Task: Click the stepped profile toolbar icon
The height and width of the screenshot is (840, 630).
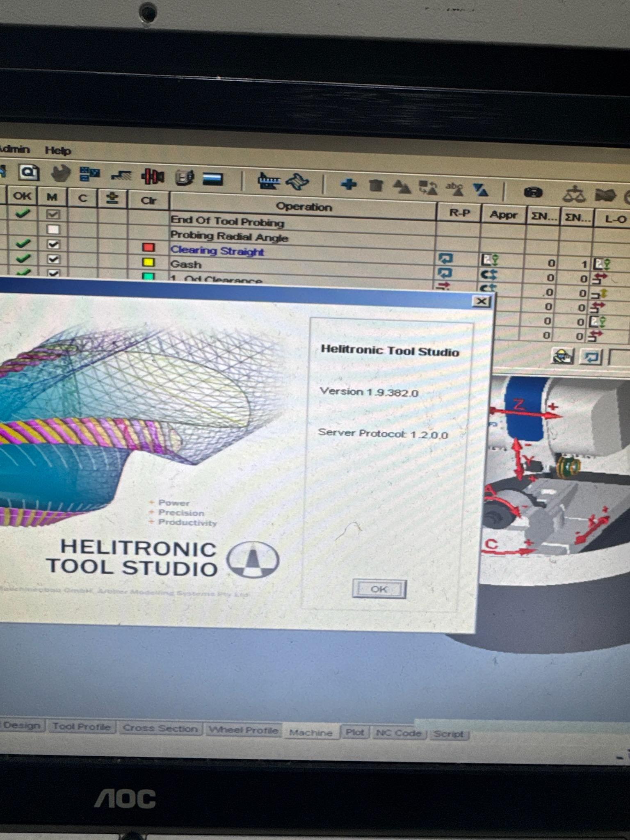Action: [x=121, y=176]
